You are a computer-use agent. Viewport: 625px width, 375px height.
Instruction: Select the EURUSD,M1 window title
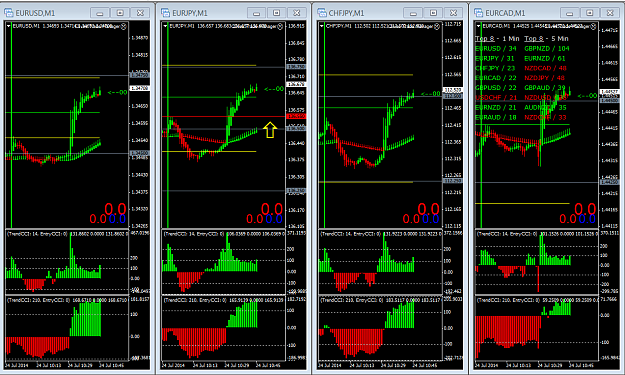pyautogui.click(x=35, y=13)
